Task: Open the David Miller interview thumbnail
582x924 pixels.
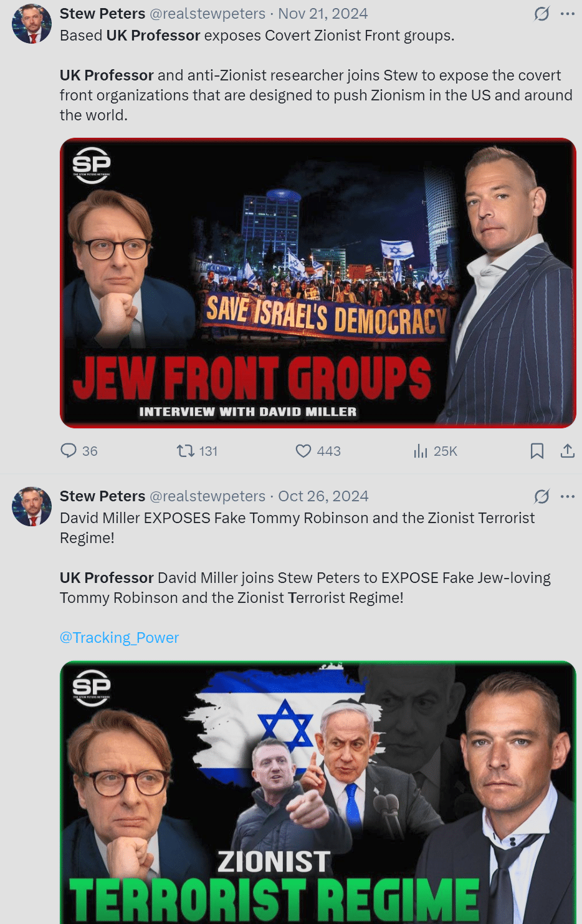Action: pos(318,283)
